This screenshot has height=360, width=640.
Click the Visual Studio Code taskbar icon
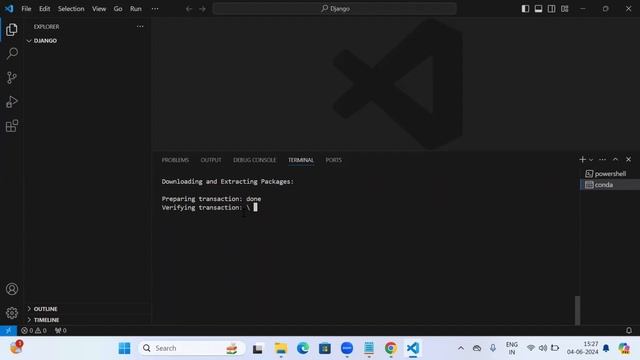tap(413, 348)
